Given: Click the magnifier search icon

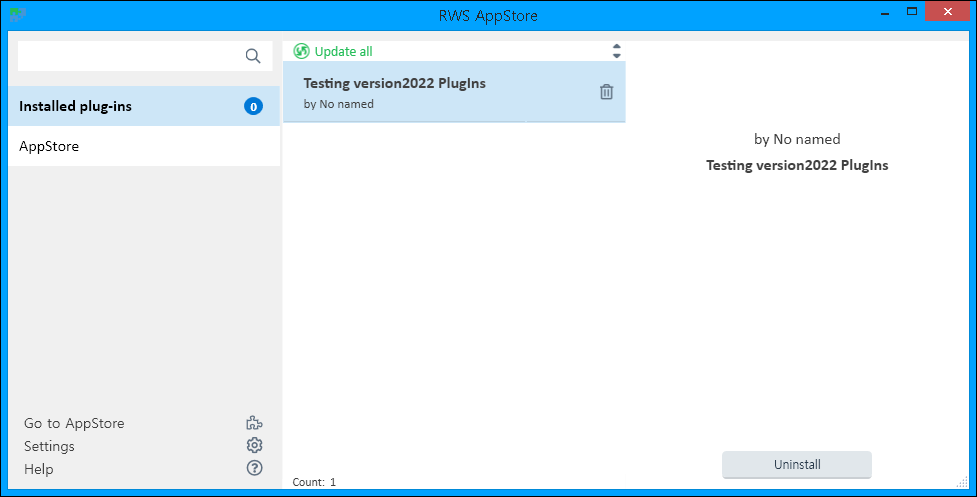Looking at the screenshot, I should click(252, 56).
